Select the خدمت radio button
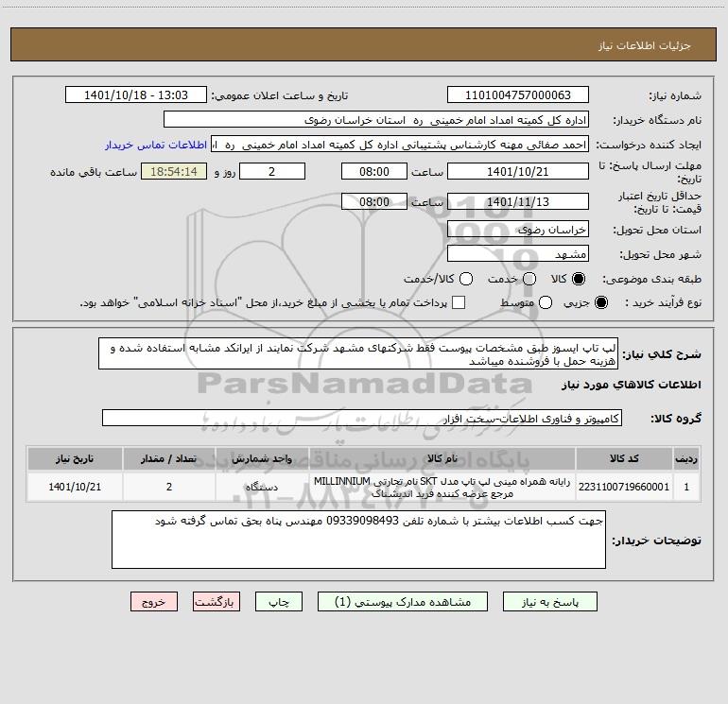 point(529,279)
